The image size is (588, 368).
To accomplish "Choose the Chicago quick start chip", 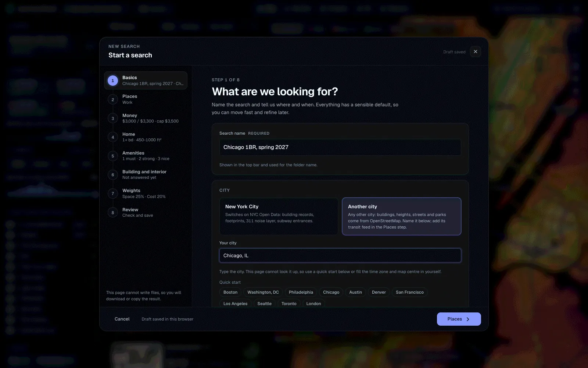I will 331,292.
